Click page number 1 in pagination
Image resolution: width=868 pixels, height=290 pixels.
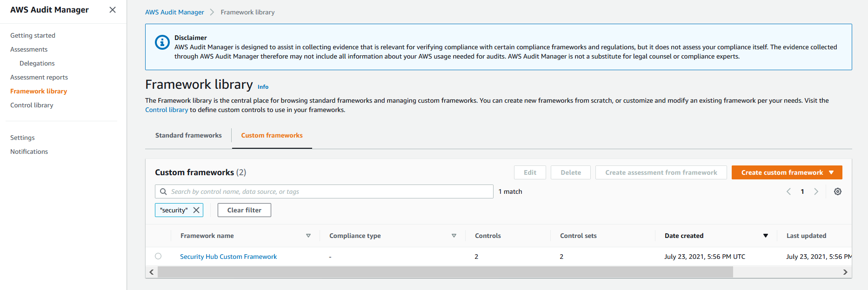pyautogui.click(x=802, y=191)
